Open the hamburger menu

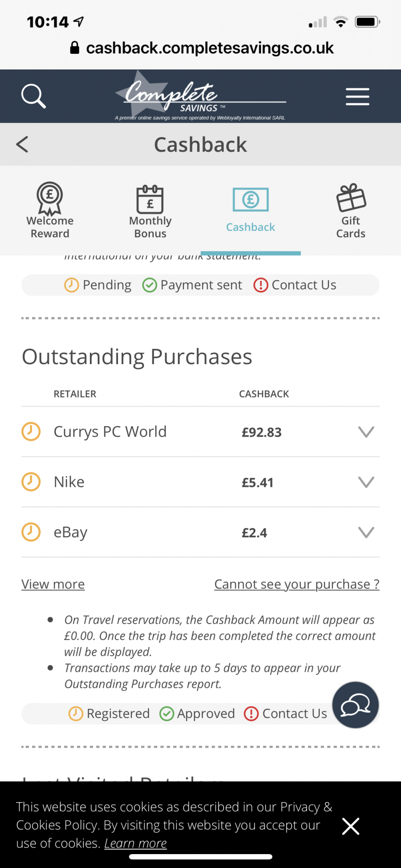357,96
